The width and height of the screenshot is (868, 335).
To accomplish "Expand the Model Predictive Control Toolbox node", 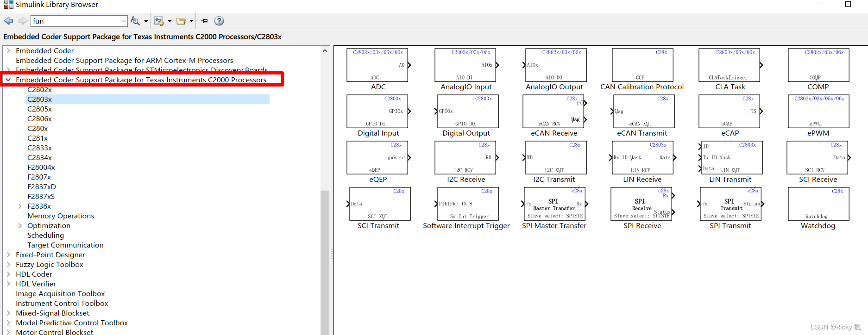I will tap(8, 323).
